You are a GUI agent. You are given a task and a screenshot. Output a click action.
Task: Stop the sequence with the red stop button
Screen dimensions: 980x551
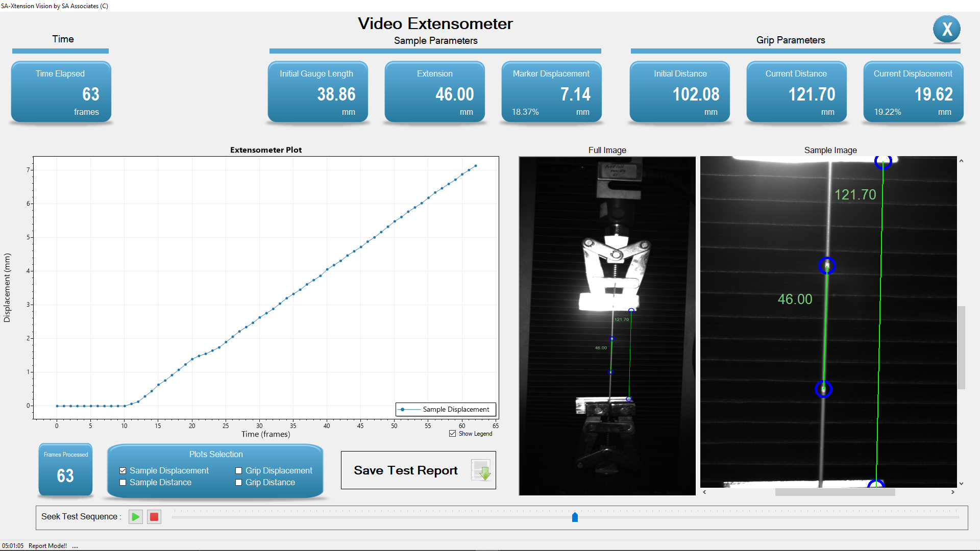(x=154, y=517)
